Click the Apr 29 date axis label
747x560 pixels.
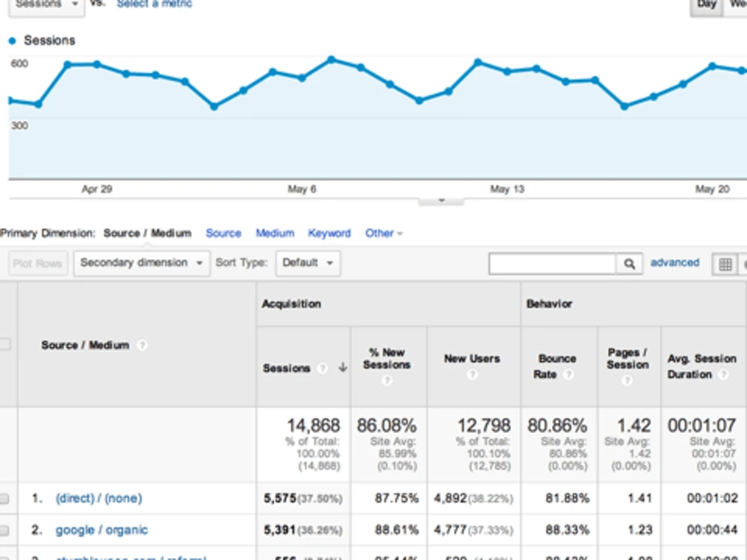coord(96,189)
